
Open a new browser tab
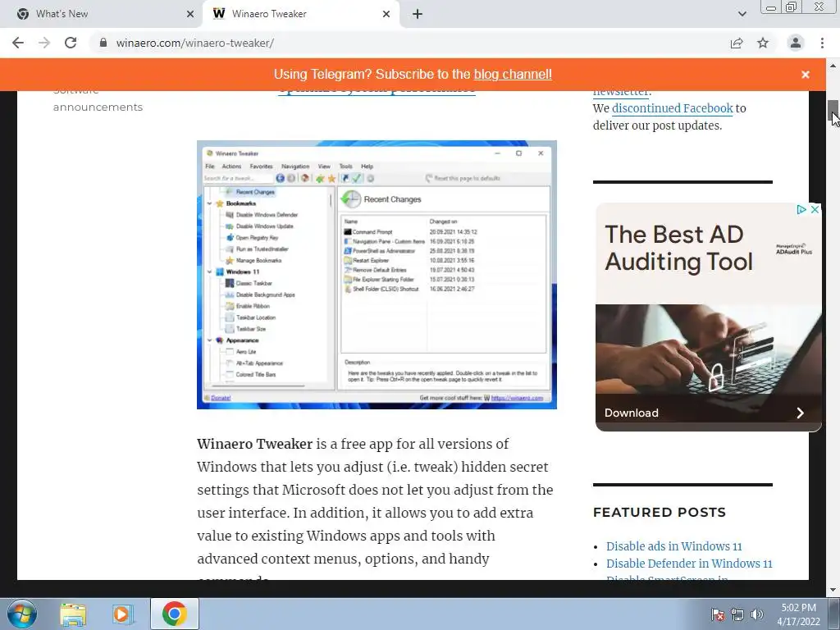(418, 14)
